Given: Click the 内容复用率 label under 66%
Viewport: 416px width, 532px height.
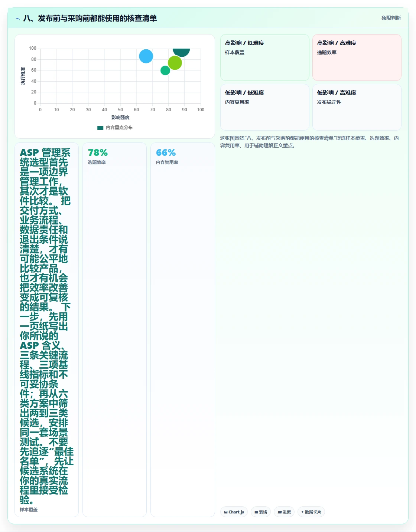Looking at the screenshot, I should click(x=167, y=162).
